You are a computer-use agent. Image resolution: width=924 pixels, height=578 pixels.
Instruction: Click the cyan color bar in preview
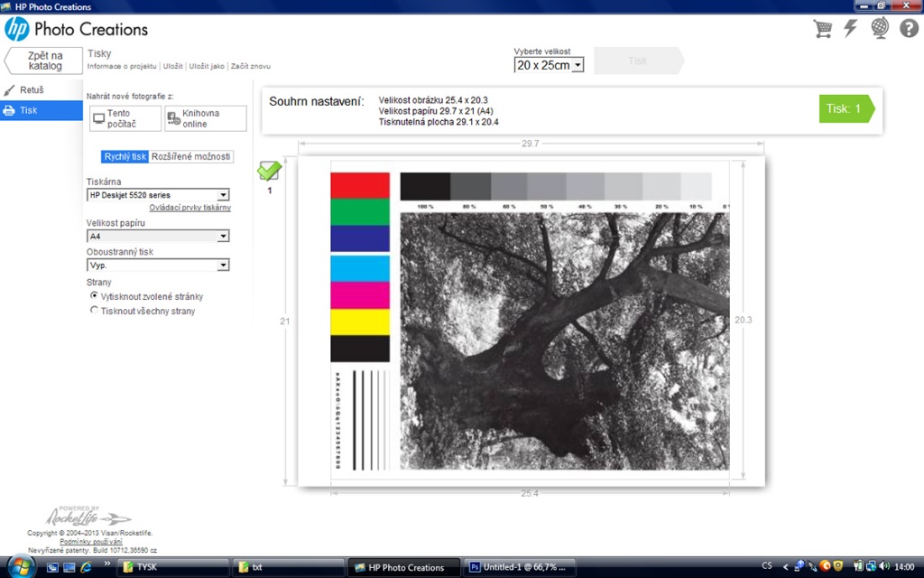(x=360, y=268)
